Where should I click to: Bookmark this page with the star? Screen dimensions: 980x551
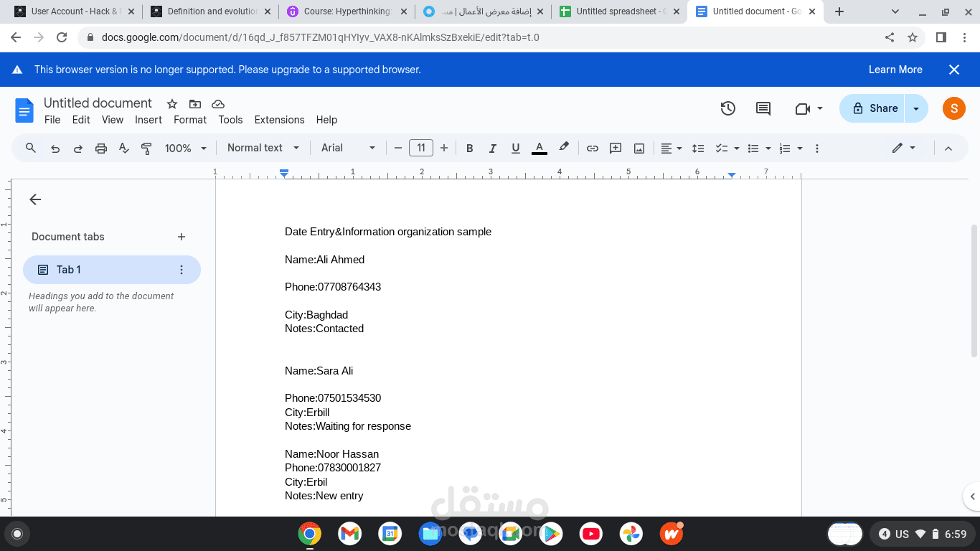[x=913, y=37]
